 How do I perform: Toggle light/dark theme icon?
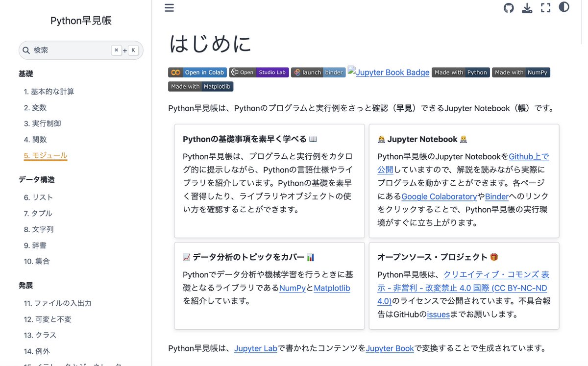564,7
